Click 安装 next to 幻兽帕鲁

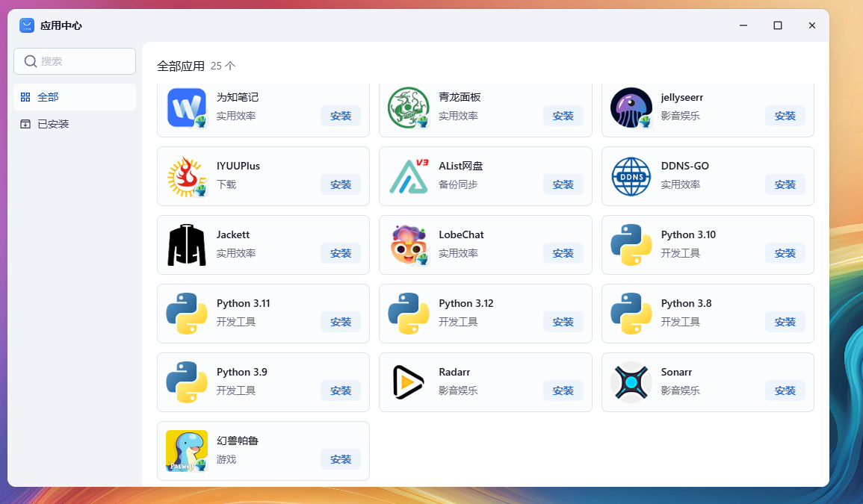point(341,459)
